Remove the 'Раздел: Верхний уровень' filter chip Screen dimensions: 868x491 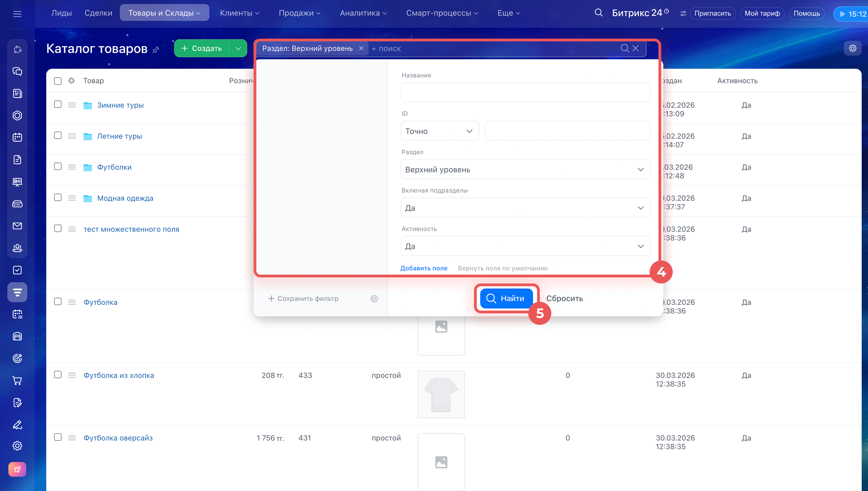coord(361,48)
